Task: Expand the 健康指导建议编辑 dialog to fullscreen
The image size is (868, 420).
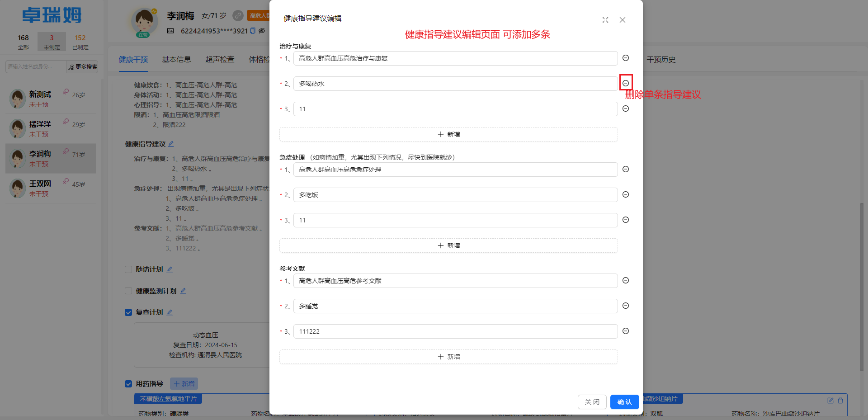Action: pyautogui.click(x=605, y=20)
